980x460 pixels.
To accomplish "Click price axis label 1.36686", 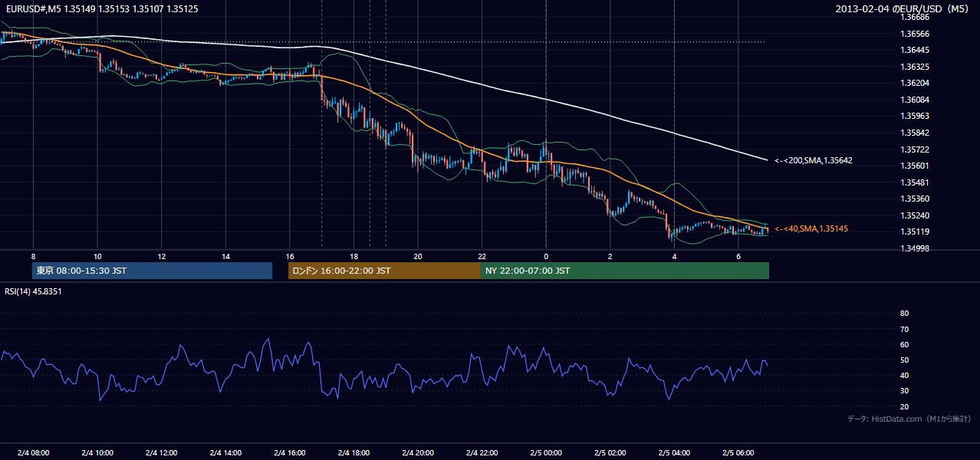I will (x=916, y=17).
